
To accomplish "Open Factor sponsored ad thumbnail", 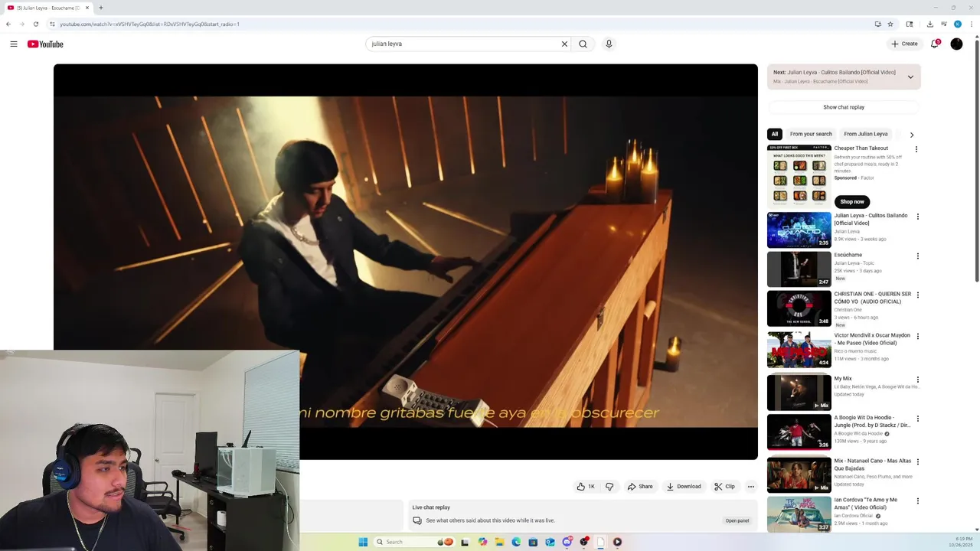I will point(799,175).
